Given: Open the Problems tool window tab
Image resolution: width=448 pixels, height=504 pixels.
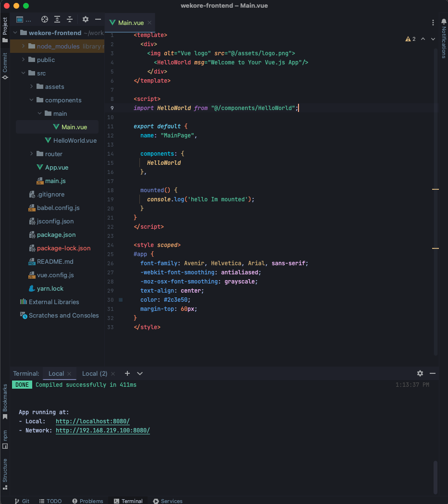Looking at the screenshot, I should point(88,501).
